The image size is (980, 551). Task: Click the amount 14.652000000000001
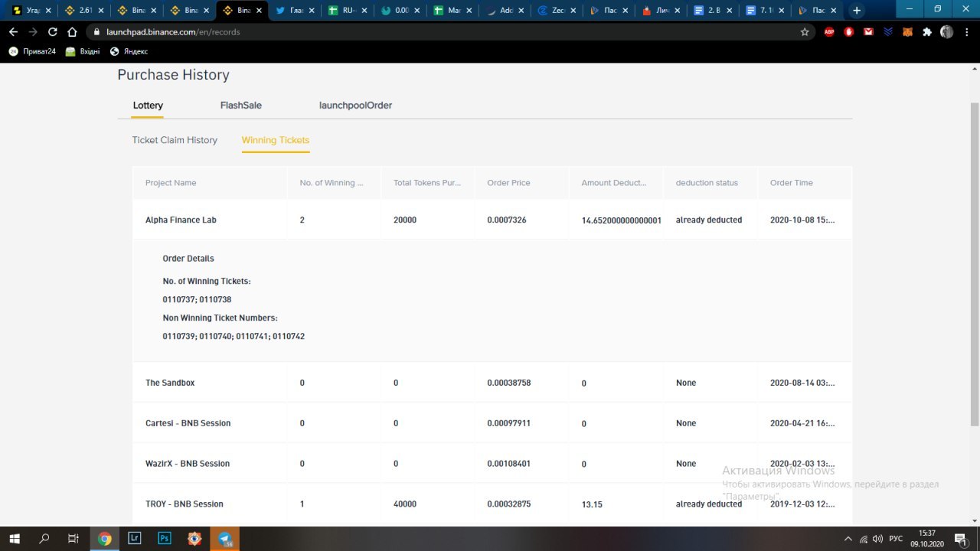[622, 220]
